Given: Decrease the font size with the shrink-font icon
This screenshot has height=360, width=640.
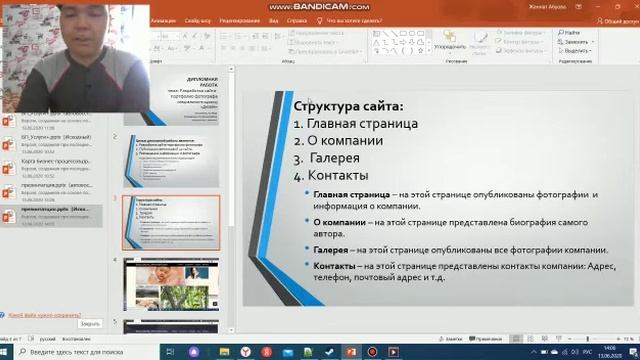Looking at the screenshot, I should [x=195, y=36].
